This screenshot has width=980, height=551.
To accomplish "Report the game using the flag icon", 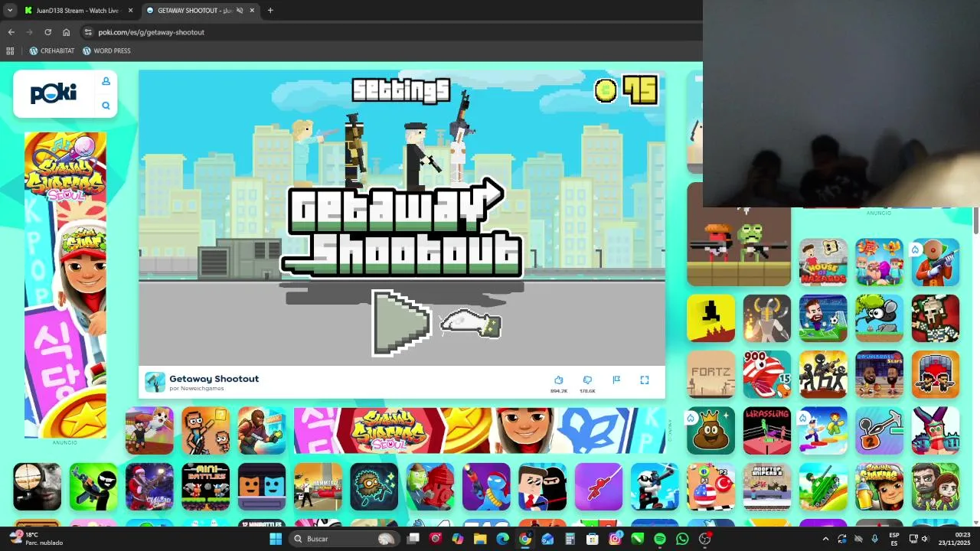I will click(x=616, y=380).
